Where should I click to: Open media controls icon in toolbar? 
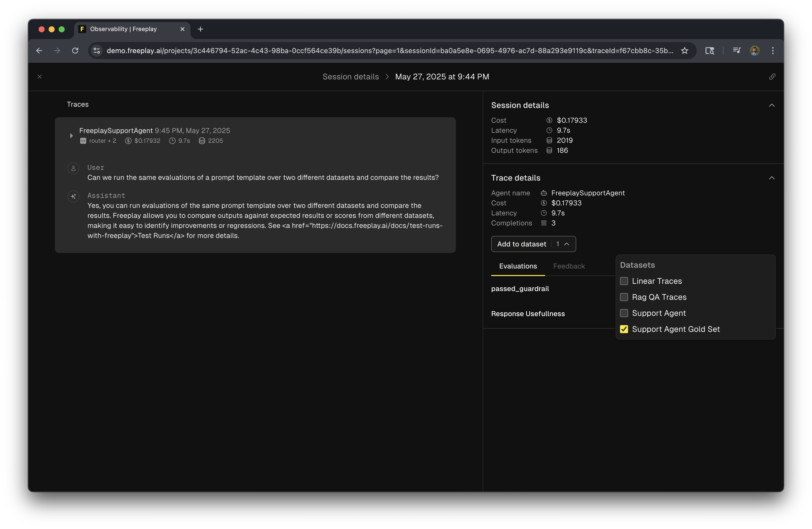(737, 51)
